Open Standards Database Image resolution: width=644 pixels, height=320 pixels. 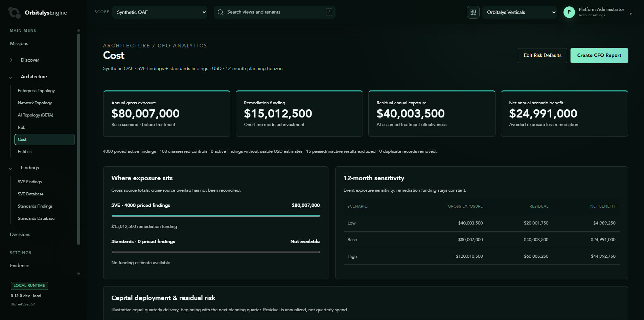tap(36, 218)
